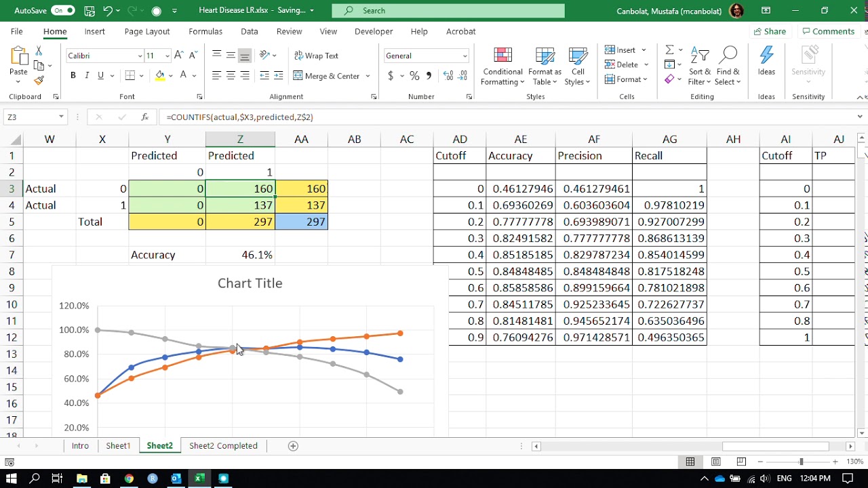Click the Windows Start button
The width and height of the screenshot is (868, 488).
12,479
